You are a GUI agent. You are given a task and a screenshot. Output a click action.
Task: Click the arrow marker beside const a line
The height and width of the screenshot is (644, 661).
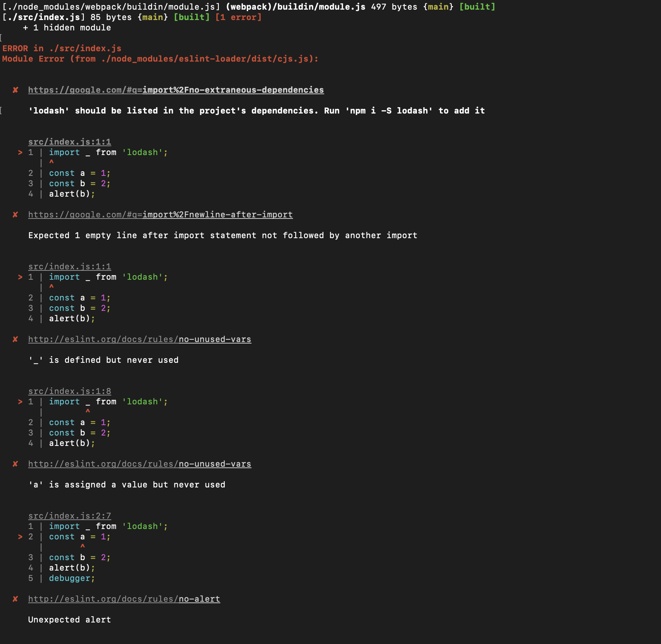[x=20, y=536]
